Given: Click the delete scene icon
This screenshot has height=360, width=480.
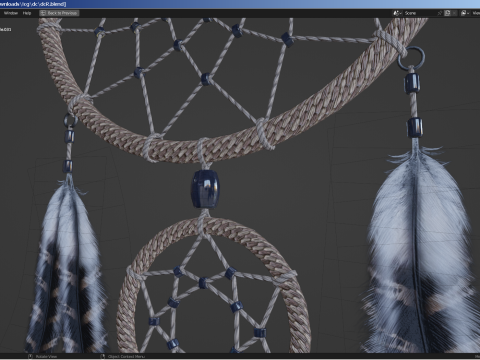Looking at the screenshot, I should pyautogui.click(x=455, y=13).
